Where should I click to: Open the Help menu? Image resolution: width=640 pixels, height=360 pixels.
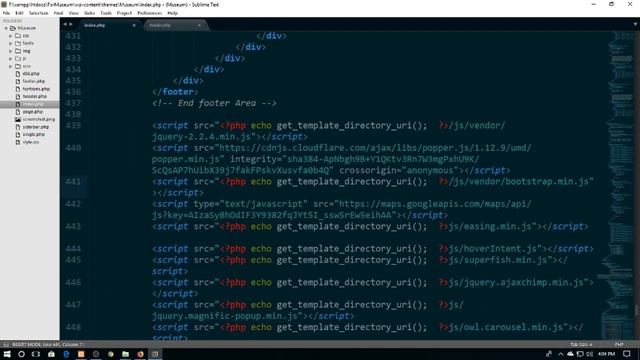(x=172, y=13)
